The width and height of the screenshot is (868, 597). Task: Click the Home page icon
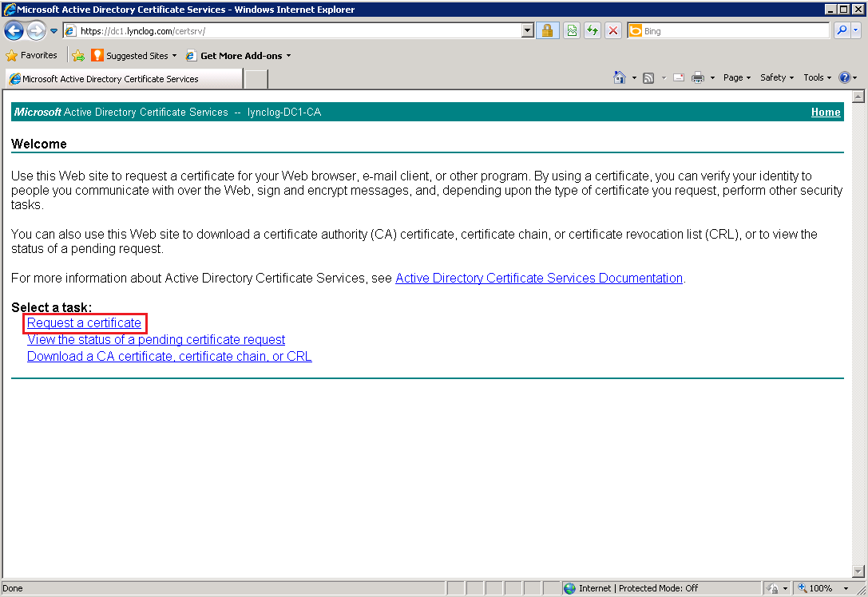tap(620, 77)
